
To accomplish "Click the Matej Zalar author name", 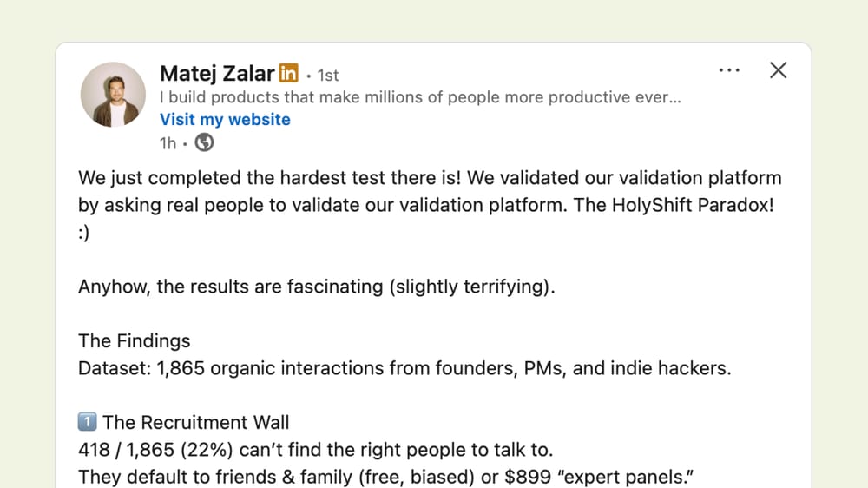I will (x=217, y=74).
